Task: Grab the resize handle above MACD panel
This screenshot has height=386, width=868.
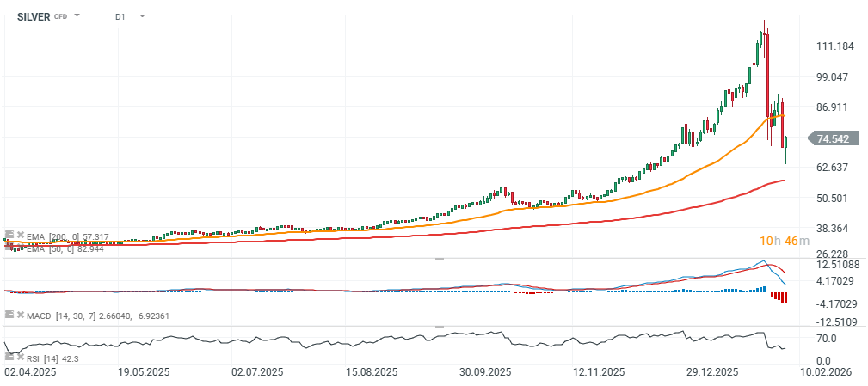Action: (439, 258)
